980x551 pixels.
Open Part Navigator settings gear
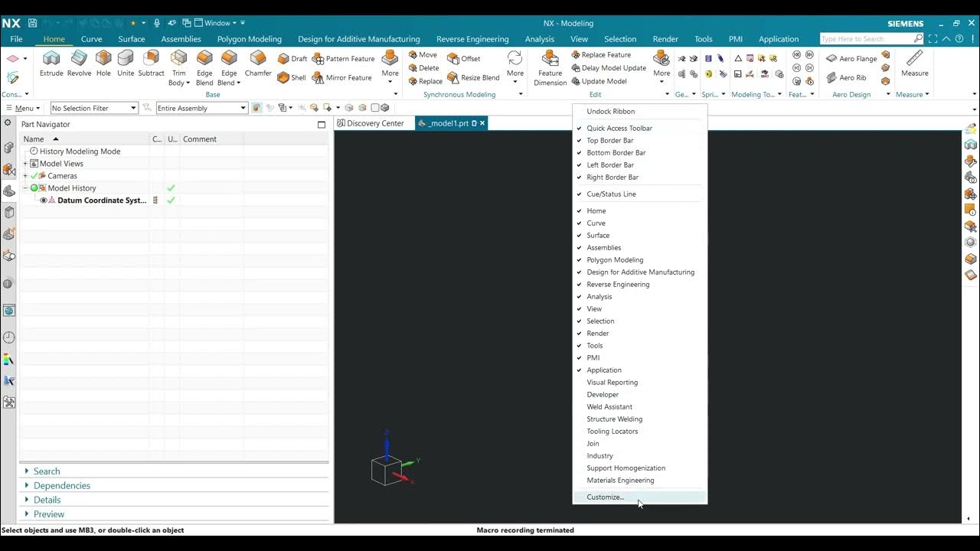point(8,123)
